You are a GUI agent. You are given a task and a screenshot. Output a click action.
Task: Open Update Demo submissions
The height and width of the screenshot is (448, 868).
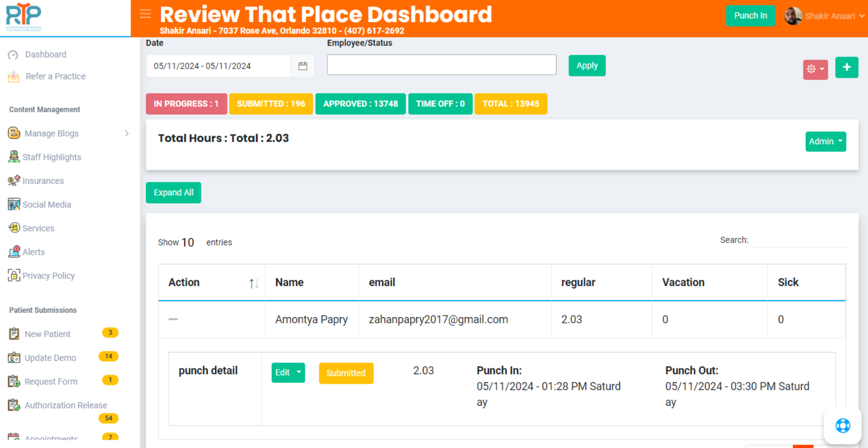click(x=50, y=358)
